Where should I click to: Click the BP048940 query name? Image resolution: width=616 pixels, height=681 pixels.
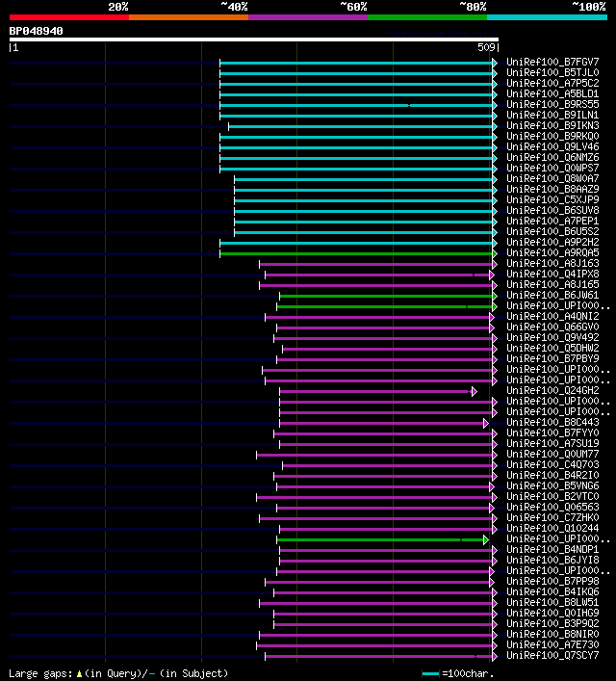click(x=36, y=31)
